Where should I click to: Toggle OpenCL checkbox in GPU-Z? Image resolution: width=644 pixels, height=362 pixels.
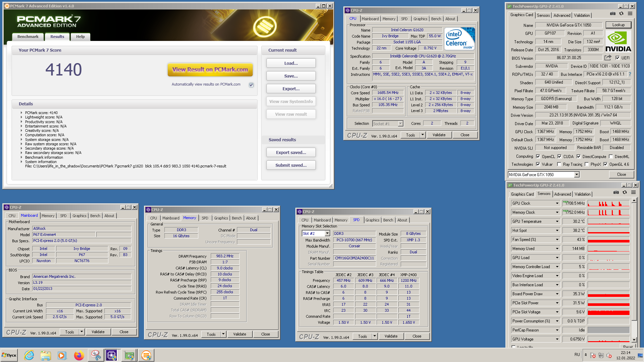[538, 156]
